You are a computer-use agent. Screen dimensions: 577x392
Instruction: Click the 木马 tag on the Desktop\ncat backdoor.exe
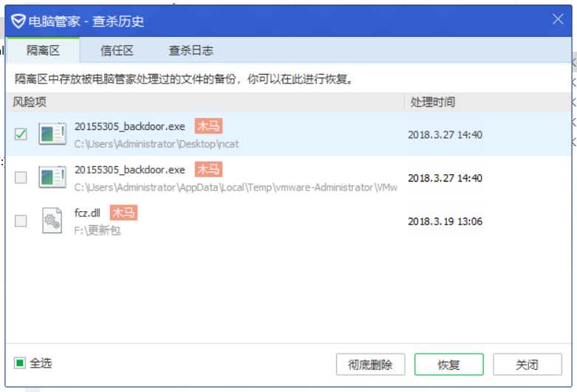click(208, 126)
